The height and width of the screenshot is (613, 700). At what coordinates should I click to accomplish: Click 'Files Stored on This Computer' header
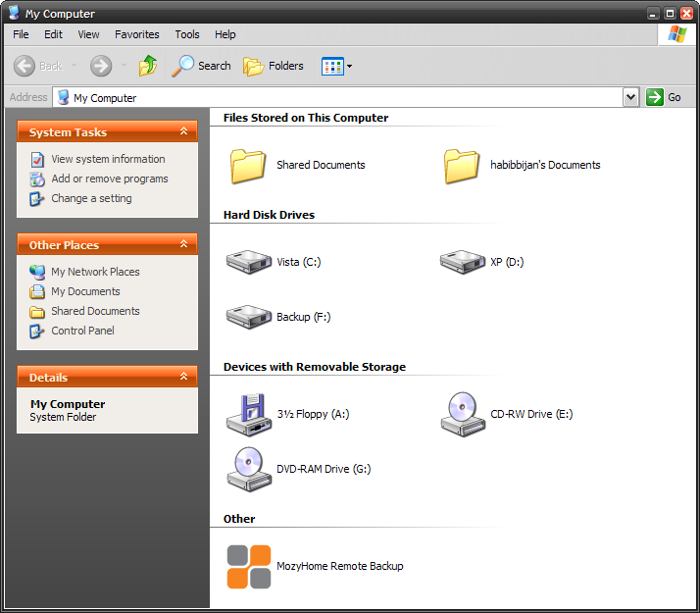pyautogui.click(x=306, y=118)
